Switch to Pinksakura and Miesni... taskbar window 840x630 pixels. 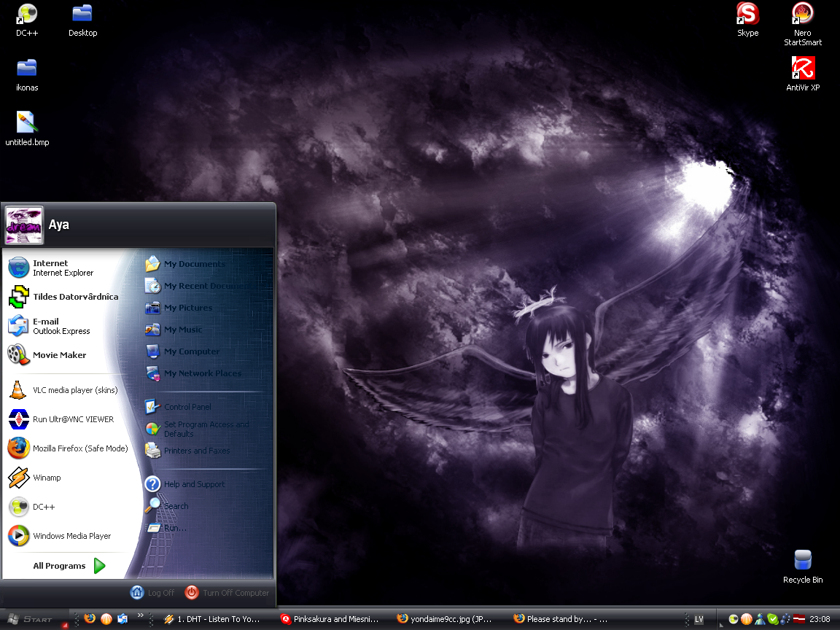coord(330,619)
